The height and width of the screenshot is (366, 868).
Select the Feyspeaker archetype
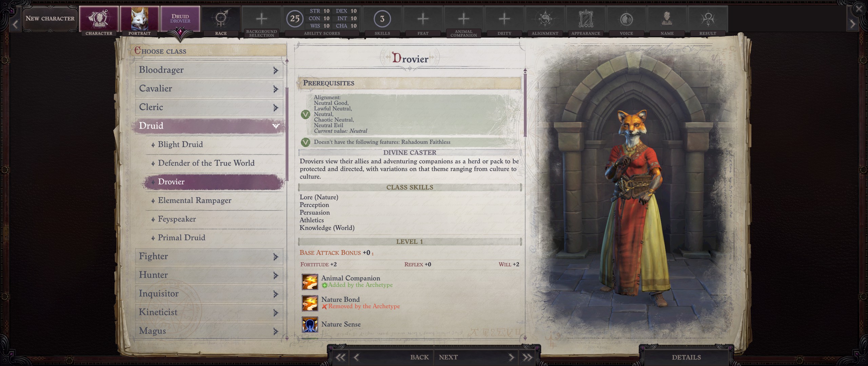coord(214,219)
